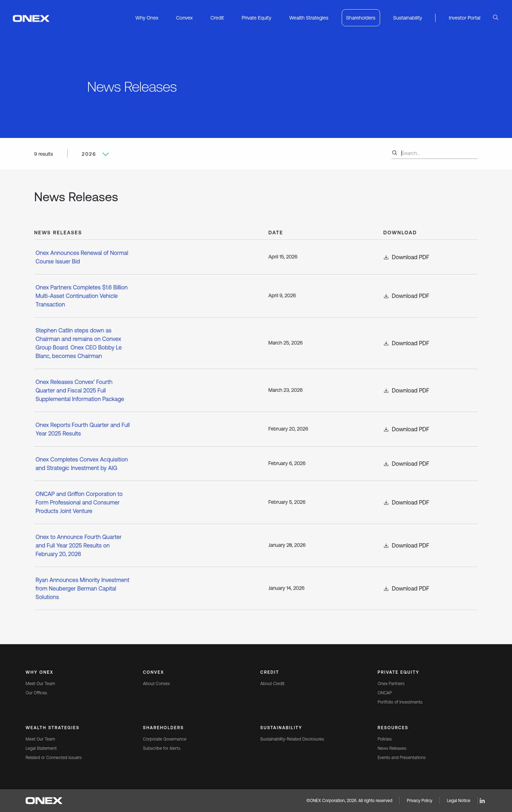This screenshot has height=812, width=512.
Task: Open the header search magnifier icon
Action: 495,17
